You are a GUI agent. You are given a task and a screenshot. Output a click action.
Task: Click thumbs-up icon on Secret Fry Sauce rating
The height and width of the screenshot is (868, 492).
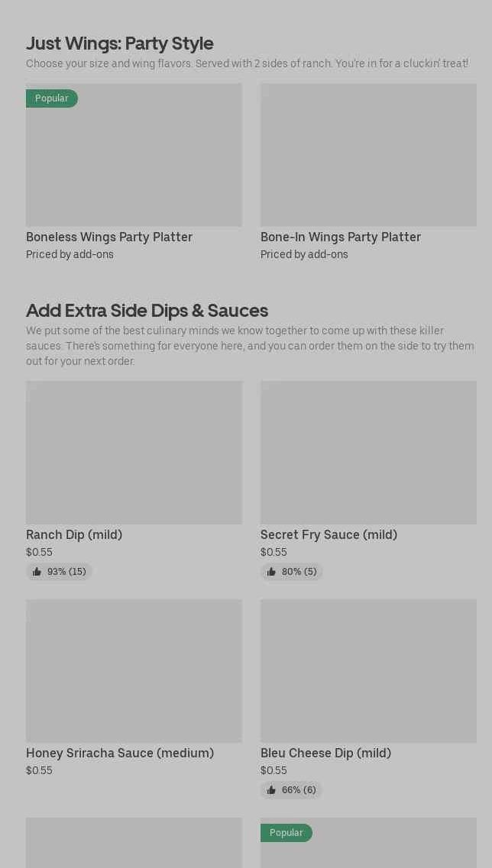[x=271, y=571]
